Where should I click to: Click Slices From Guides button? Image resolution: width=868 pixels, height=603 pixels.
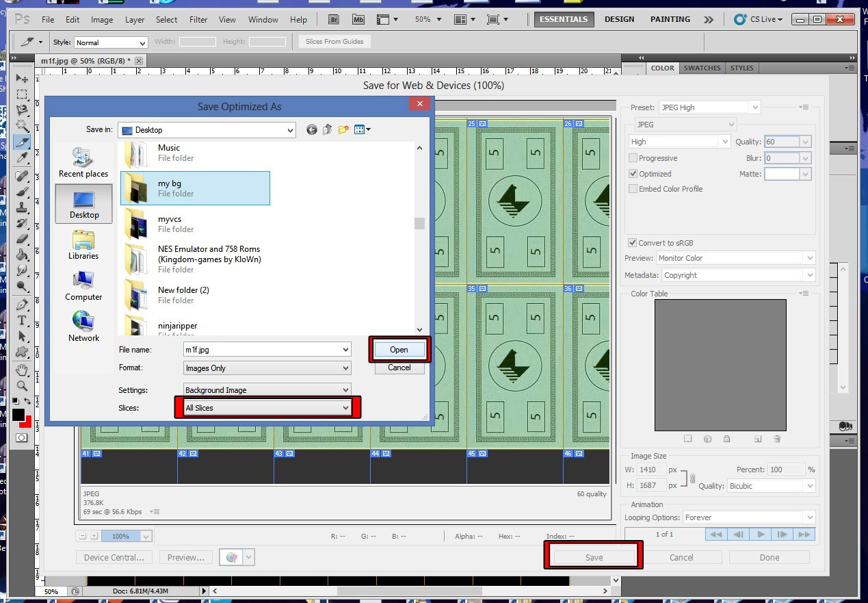(x=334, y=42)
